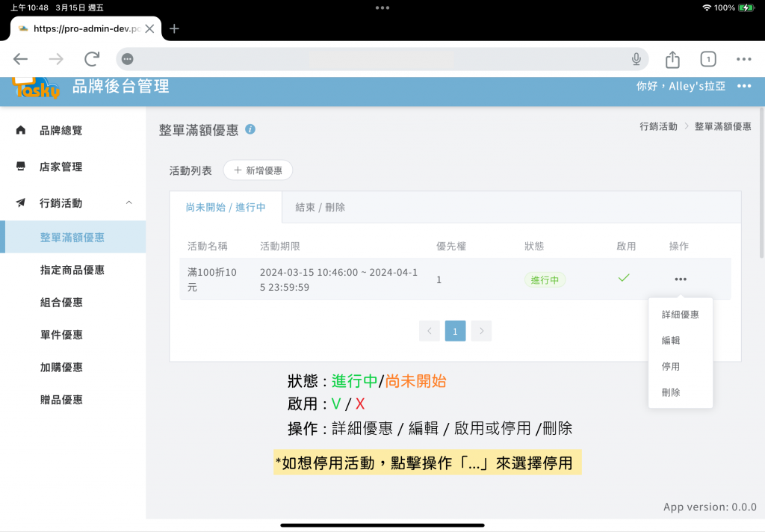Click the info icon beside 整單滿額優惠 title
Image resolution: width=765 pixels, height=532 pixels.
250,129
